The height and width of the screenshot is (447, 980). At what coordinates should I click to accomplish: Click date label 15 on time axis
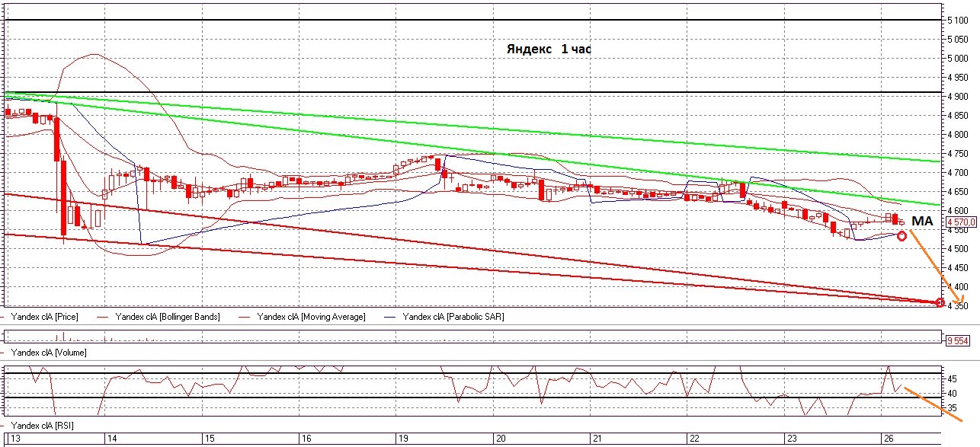coord(210,439)
